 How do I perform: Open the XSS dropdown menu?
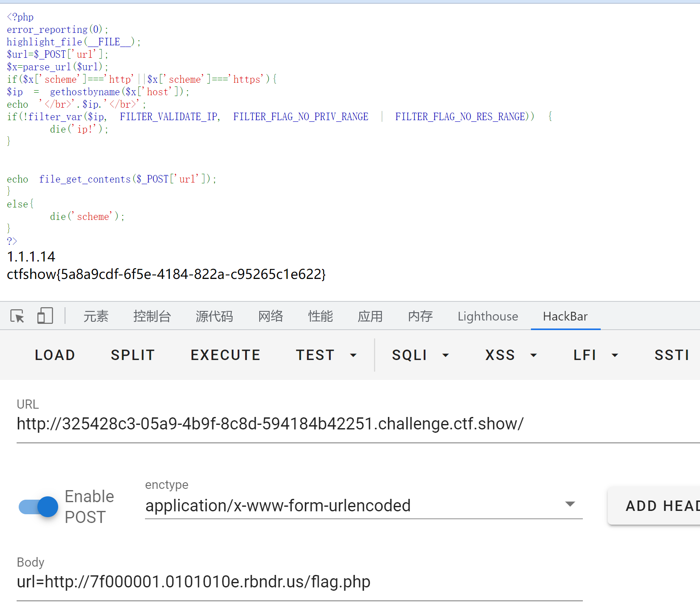click(511, 355)
